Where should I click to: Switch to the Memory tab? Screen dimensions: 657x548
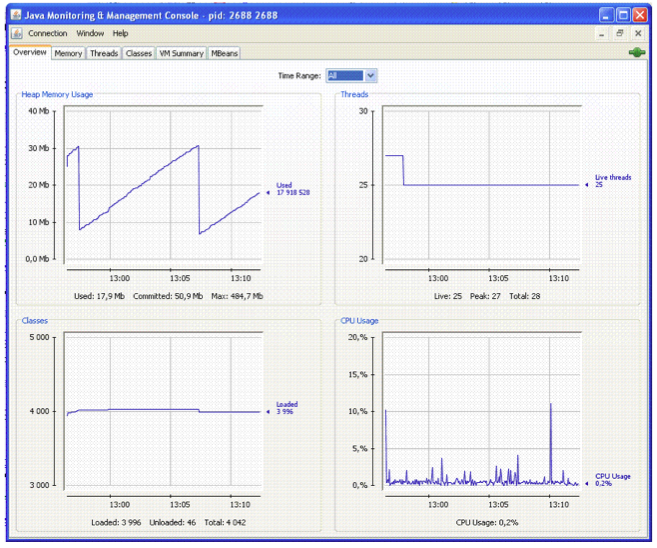[x=68, y=54]
